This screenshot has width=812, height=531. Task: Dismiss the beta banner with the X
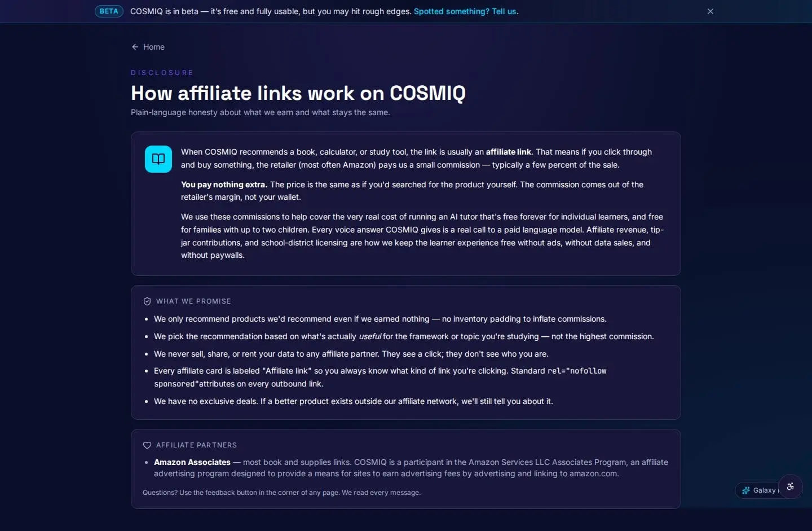click(x=710, y=11)
